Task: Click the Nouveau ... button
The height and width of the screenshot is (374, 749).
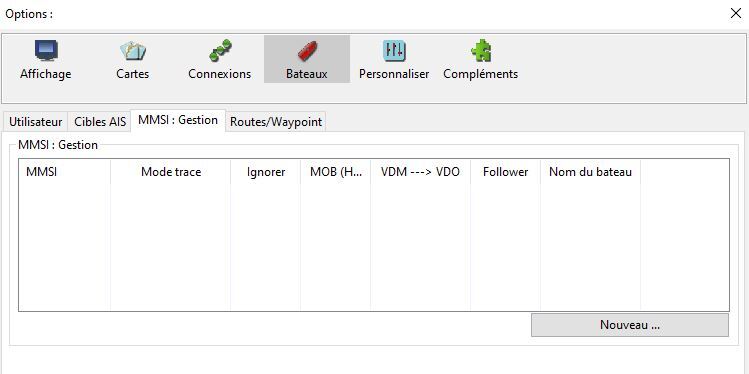Action: [630, 325]
